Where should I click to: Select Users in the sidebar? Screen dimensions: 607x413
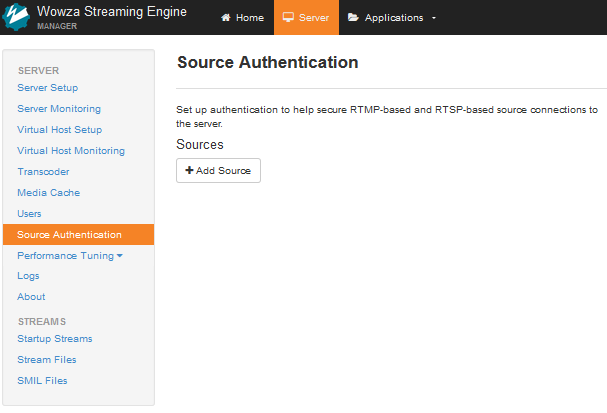tap(29, 214)
